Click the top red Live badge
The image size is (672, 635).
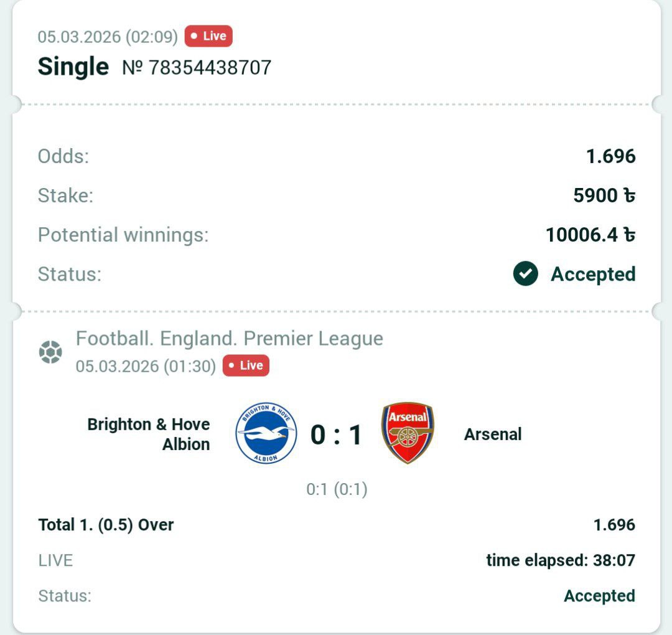(x=208, y=36)
